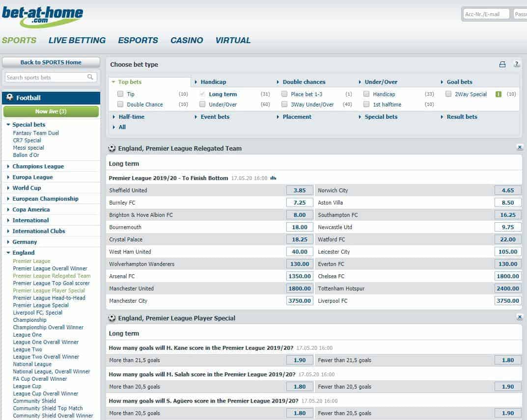Click the bet-at-home.com logo

coord(42,16)
